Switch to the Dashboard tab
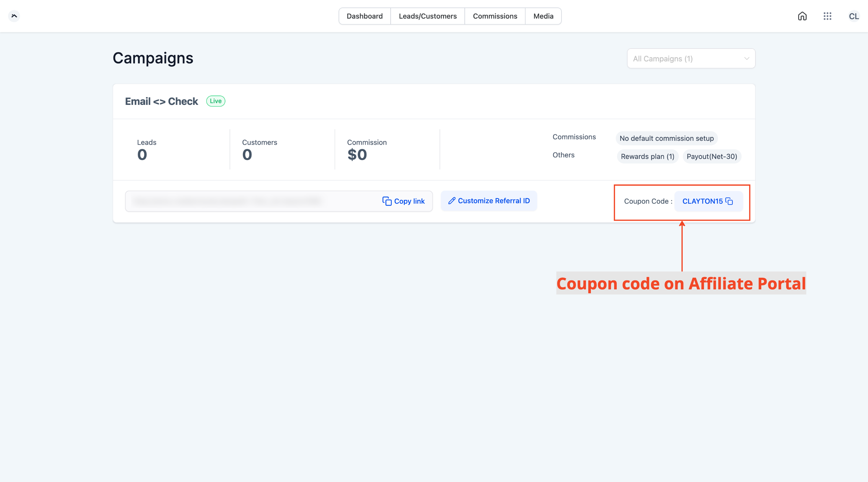The height and width of the screenshot is (482, 868). pos(365,16)
